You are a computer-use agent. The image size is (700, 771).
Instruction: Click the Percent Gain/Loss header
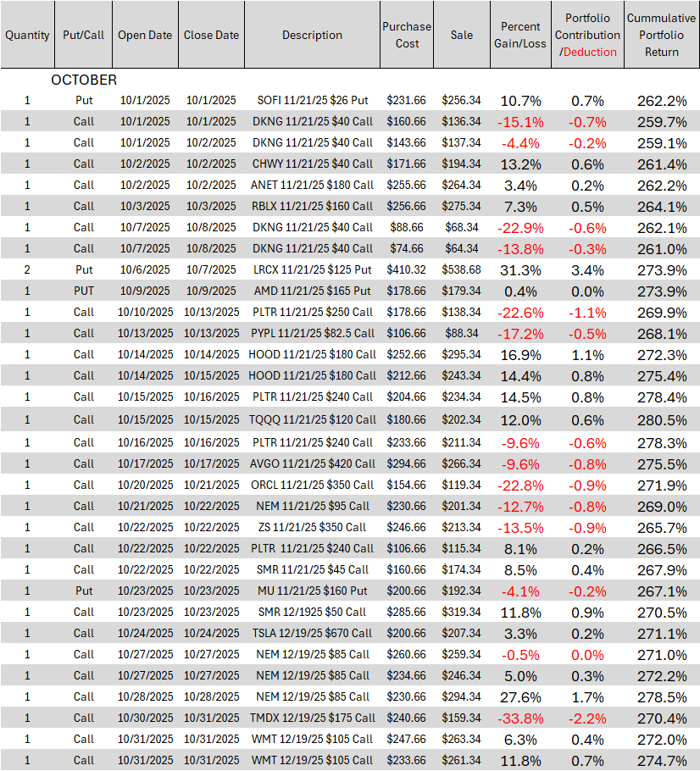tap(520, 35)
